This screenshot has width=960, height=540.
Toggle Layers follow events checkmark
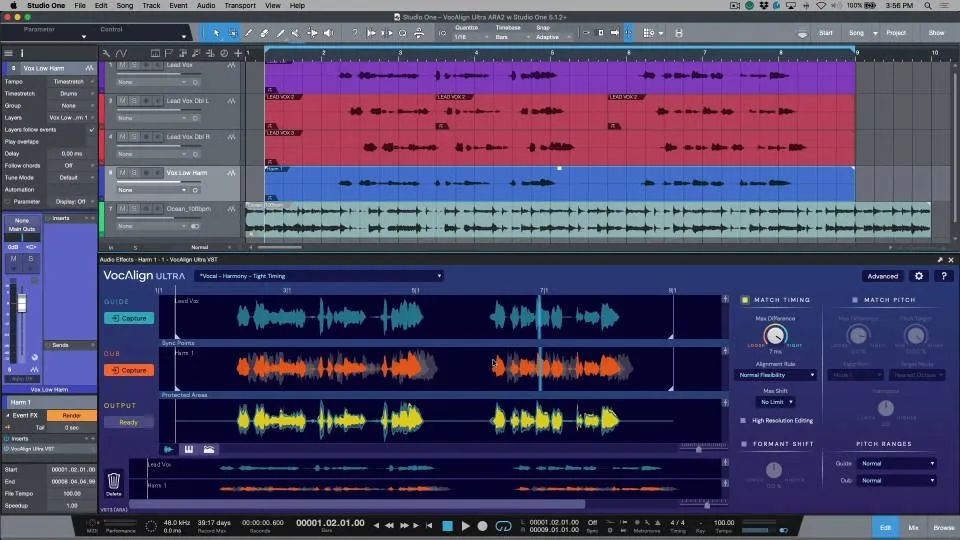(92, 130)
